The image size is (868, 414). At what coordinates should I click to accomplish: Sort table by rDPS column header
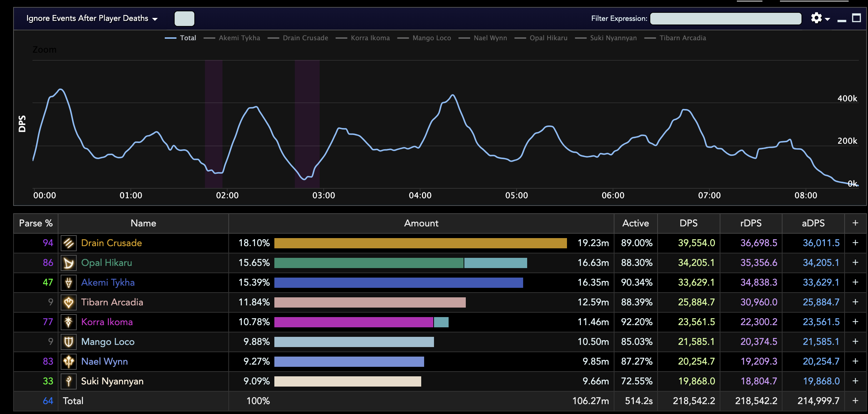pos(751,223)
